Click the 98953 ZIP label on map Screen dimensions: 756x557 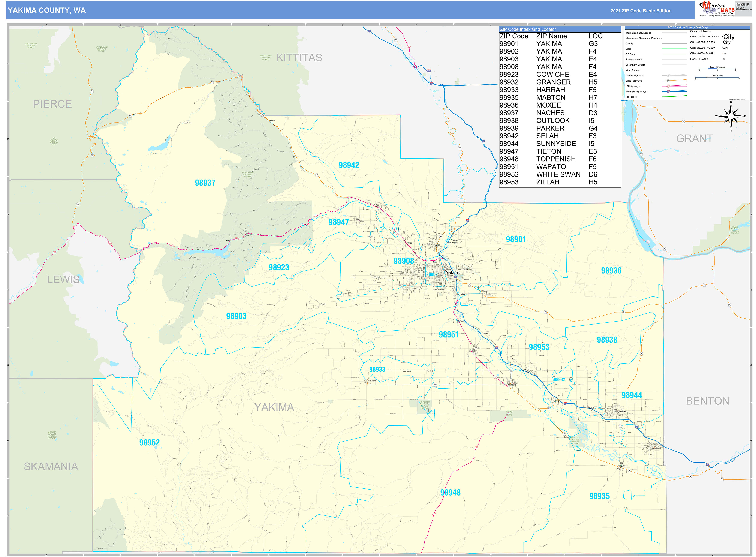click(539, 347)
